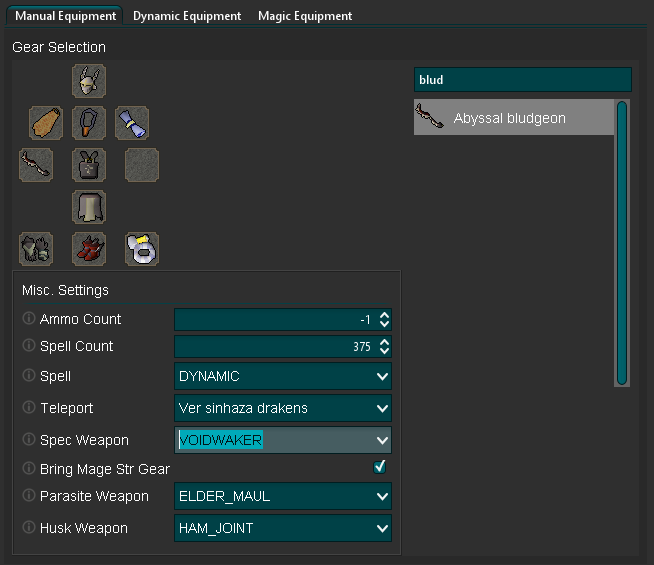The width and height of the screenshot is (654, 565).
Task: Click the gear search field containing blud
Action: point(523,80)
